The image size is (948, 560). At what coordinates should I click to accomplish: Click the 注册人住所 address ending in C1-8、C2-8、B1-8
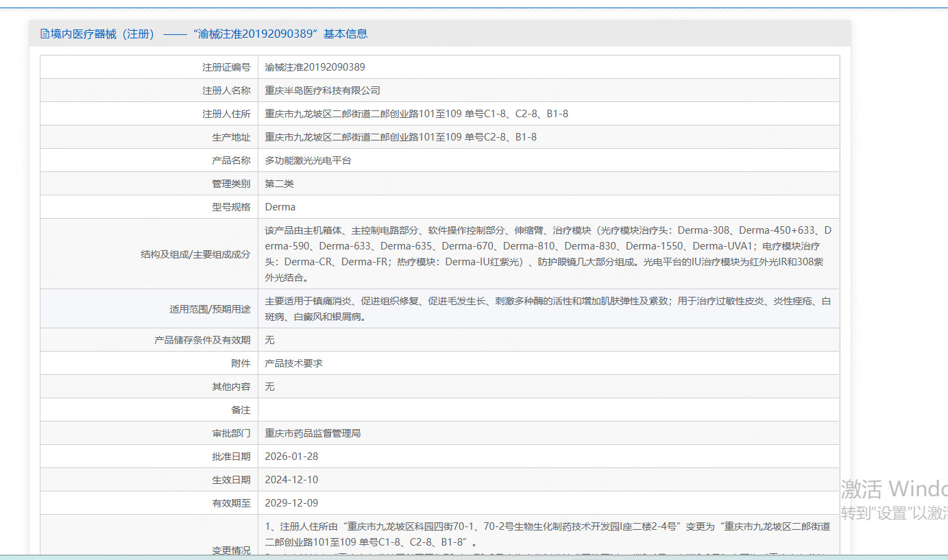417,114
